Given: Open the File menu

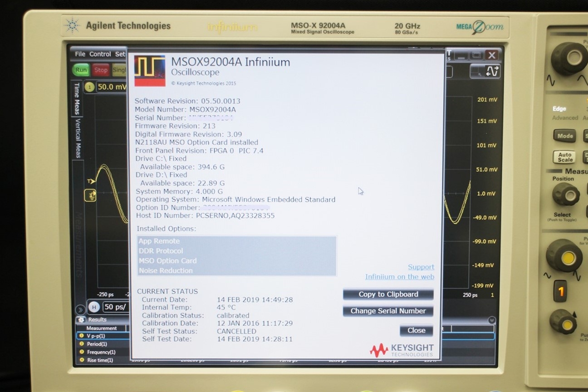Looking at the screenshot, I should click(x=80, y=54).
